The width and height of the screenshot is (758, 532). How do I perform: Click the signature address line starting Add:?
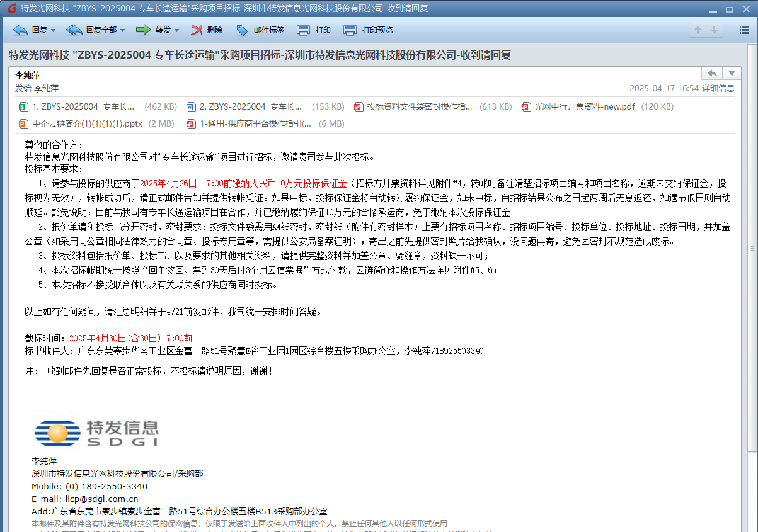[x=180, y=511]
